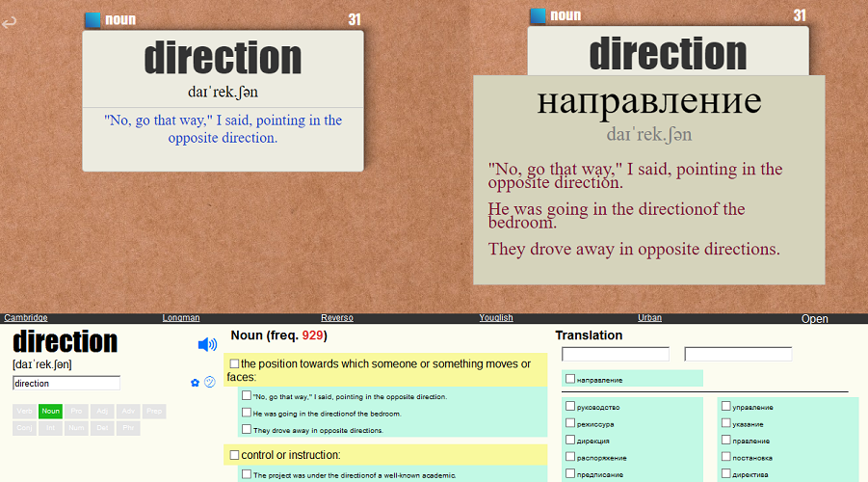Play pronunciation with the blue speaker icon
Viewport: 868px width, 482px height.
tap(207, 344)
